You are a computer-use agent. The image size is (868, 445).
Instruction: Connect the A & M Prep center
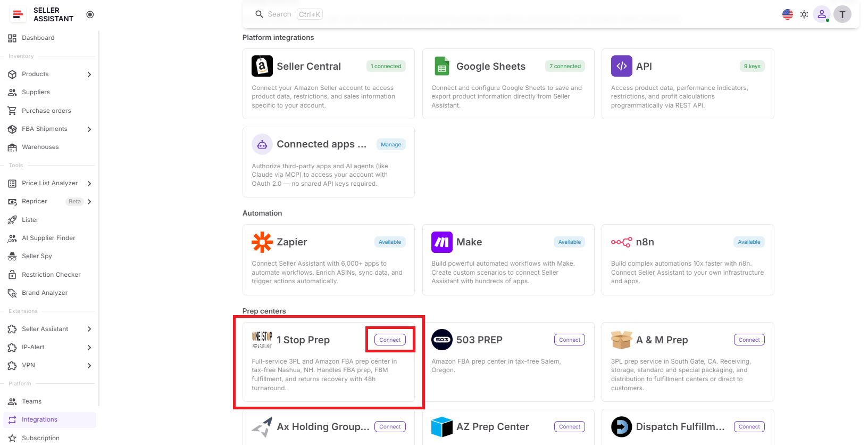tap(749, 340)
